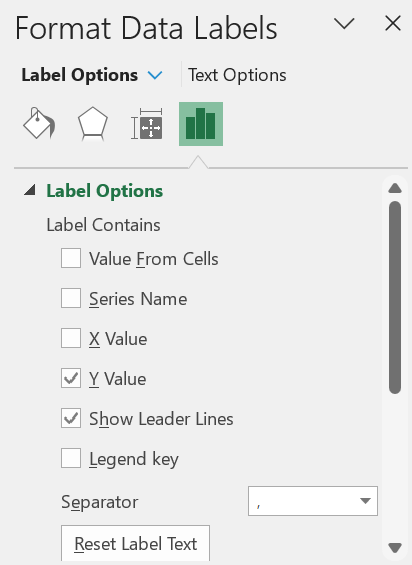Check the Series Name checkbox
The height and width of the screenshot is (565, 412).
[71, 298]
